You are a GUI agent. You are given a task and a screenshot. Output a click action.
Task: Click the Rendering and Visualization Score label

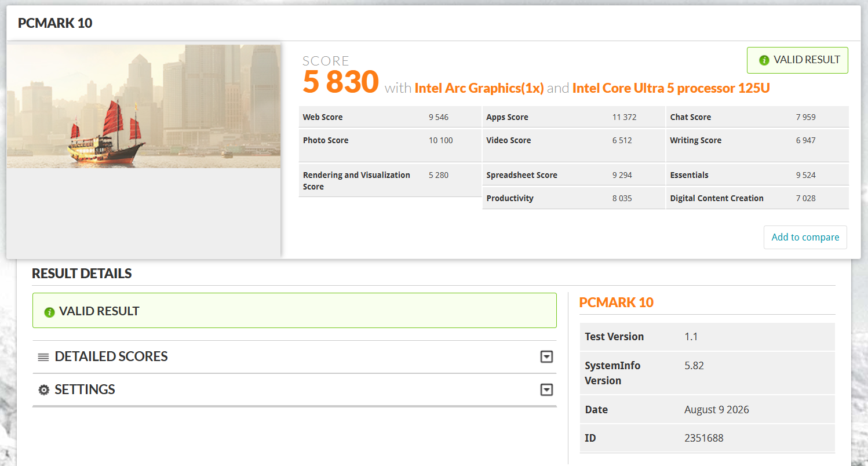pyautogui.click(x=356, y=181)
